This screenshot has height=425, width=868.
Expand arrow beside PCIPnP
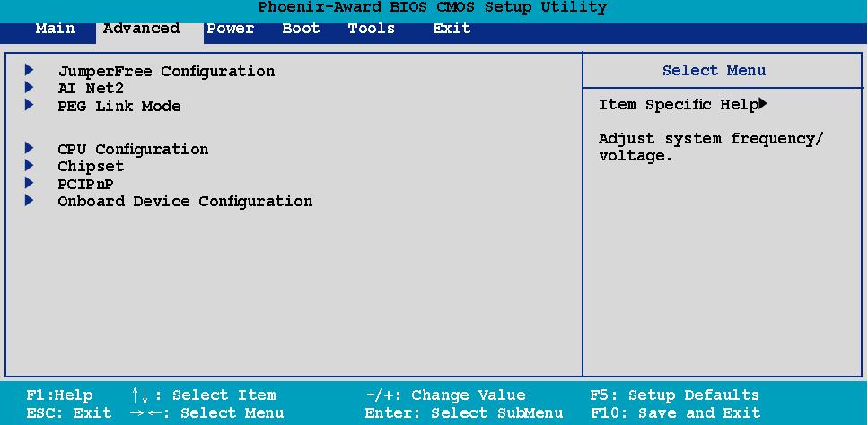(x=30, y=183)
